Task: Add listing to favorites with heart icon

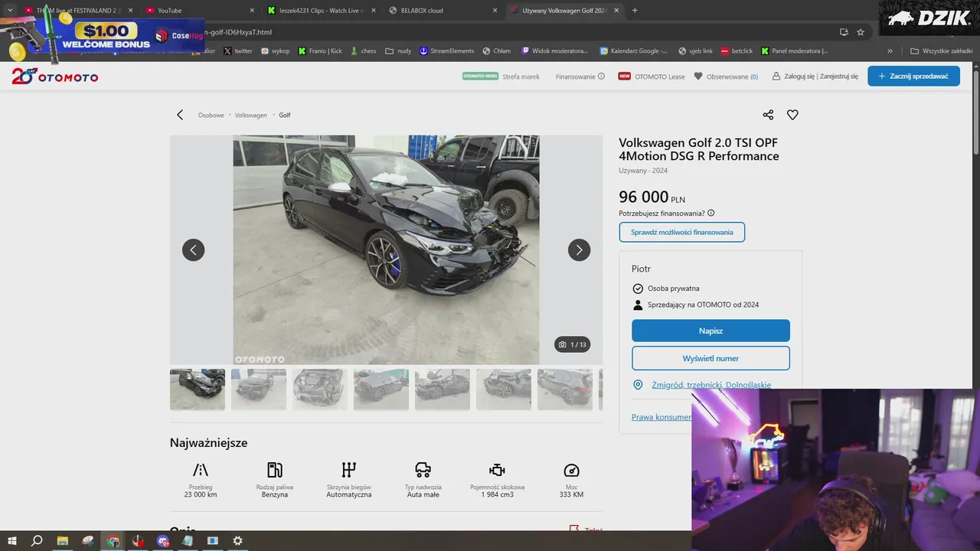Action: click(792, 115)
